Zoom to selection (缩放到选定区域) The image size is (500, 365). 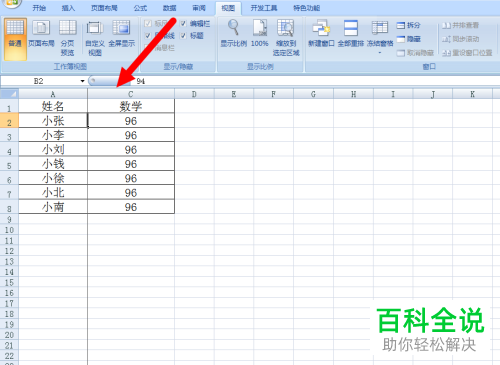point(286,38)
